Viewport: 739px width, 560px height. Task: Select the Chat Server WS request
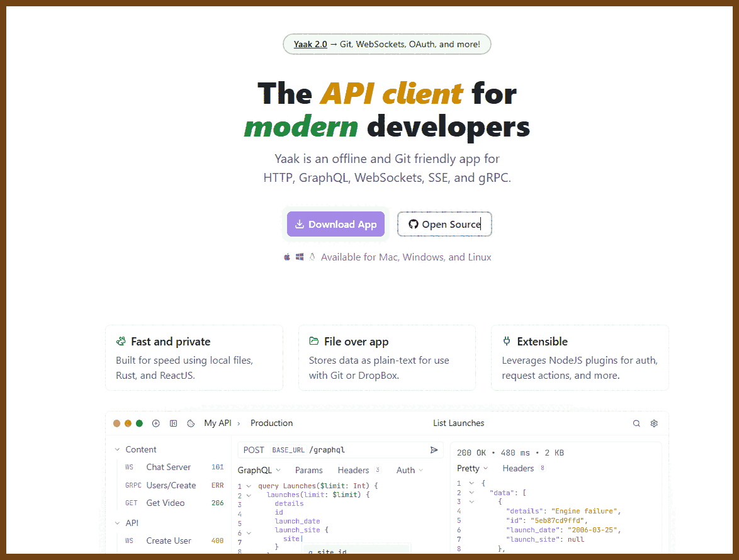point(174,468)
